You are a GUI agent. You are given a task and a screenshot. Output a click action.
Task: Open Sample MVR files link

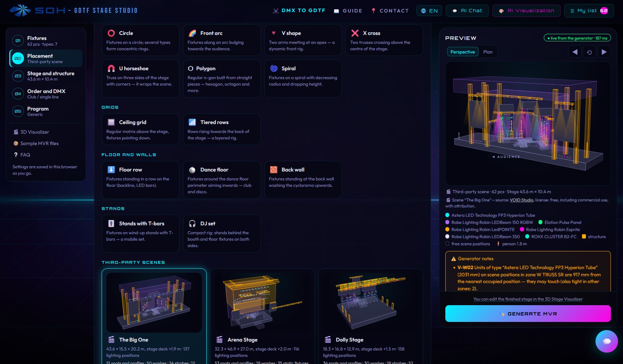[36, 143]
